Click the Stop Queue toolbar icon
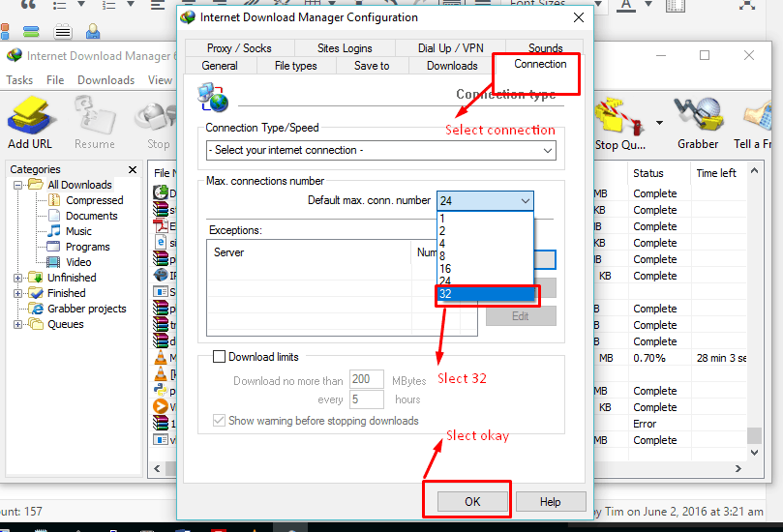783x532 pixels. 620,121
